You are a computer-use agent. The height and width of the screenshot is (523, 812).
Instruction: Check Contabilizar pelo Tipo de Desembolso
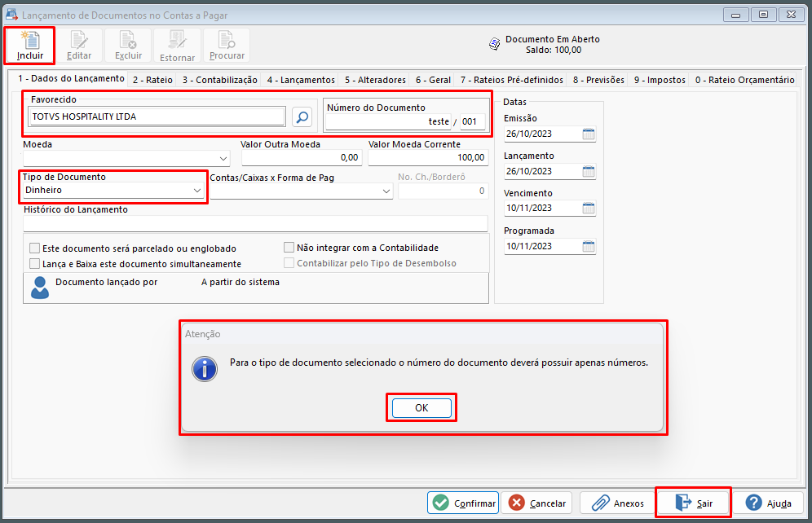pyautogui.click(x=289, y=263)
